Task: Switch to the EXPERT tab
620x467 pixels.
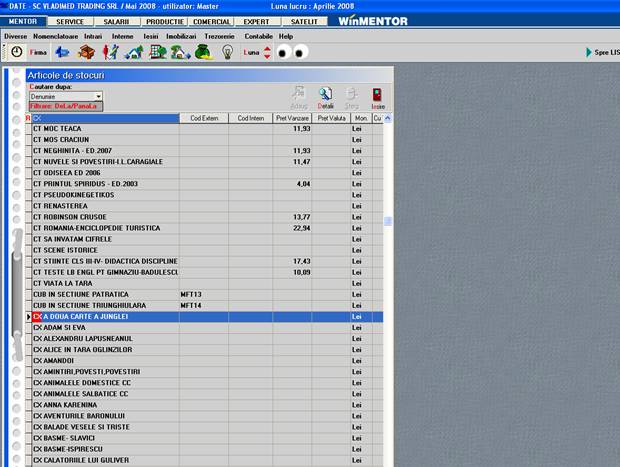Action: coord(257,22)
